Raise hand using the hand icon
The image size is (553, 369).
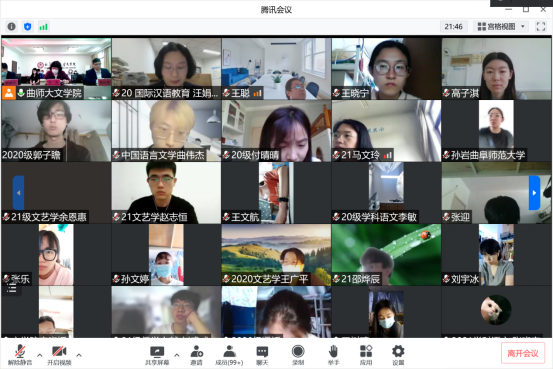(x=333, y=354)
